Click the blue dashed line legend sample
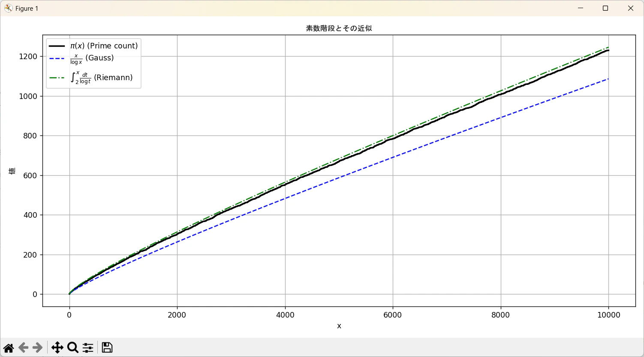 pos(57,58)
